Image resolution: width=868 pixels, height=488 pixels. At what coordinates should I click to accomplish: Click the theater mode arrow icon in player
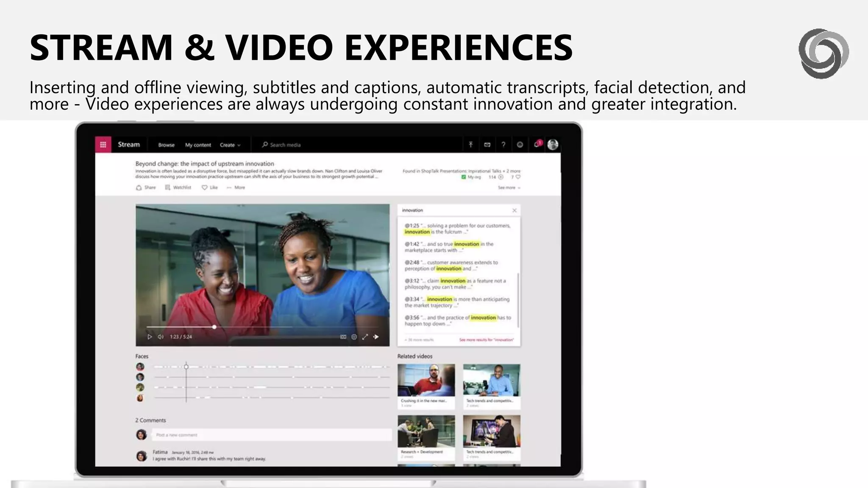[x=376, y=337]
